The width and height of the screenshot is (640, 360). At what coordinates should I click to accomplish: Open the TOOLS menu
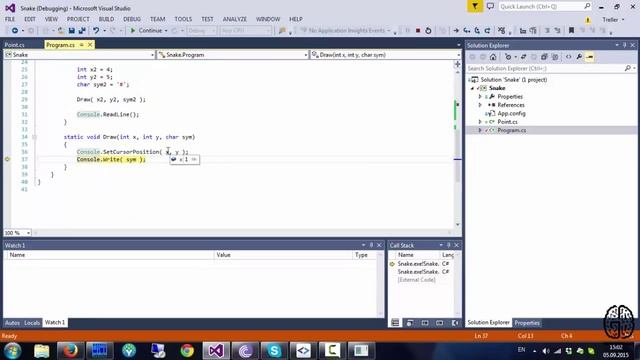coord(183,19)
